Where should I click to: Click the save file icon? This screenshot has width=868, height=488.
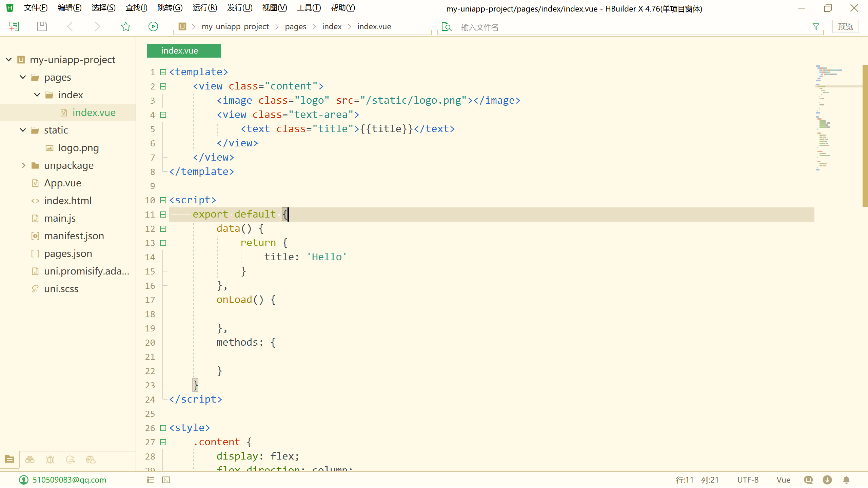click(x=42, y=26)
